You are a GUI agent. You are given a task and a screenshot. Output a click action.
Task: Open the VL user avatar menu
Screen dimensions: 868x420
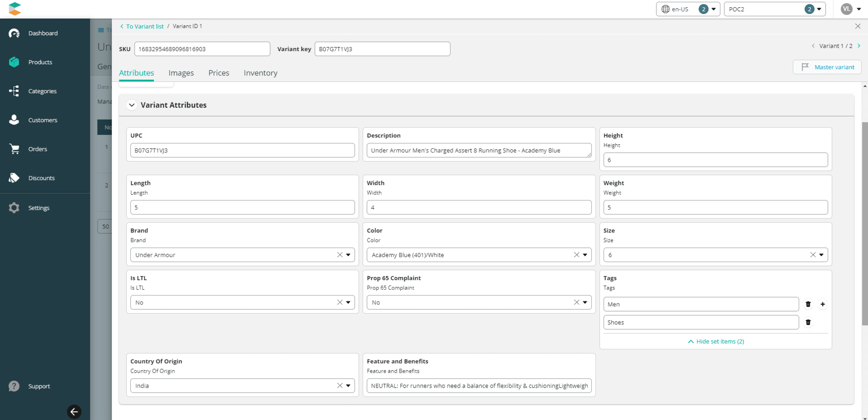click(x=851, y=9)
